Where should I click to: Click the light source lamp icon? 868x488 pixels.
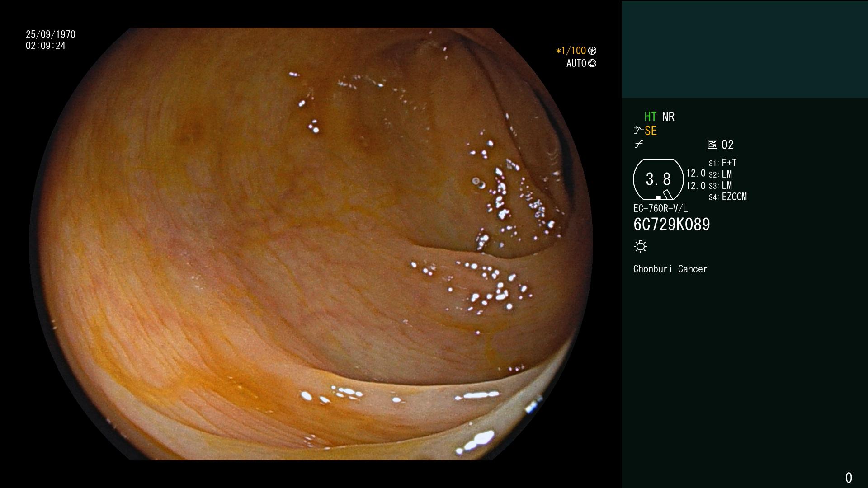(x=641, y=246)
